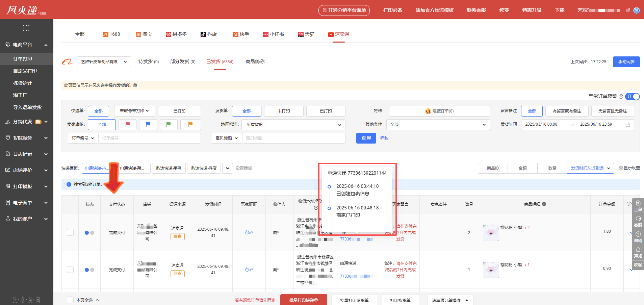Check the first order row checkbox
The width and height of the screenshot is (644, 305).
(70, 232)
